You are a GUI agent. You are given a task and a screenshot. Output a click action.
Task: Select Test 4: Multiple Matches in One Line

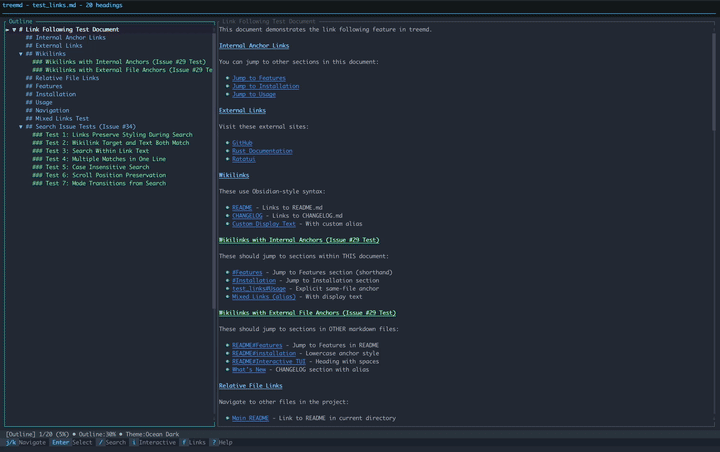[x=99, y=159]
